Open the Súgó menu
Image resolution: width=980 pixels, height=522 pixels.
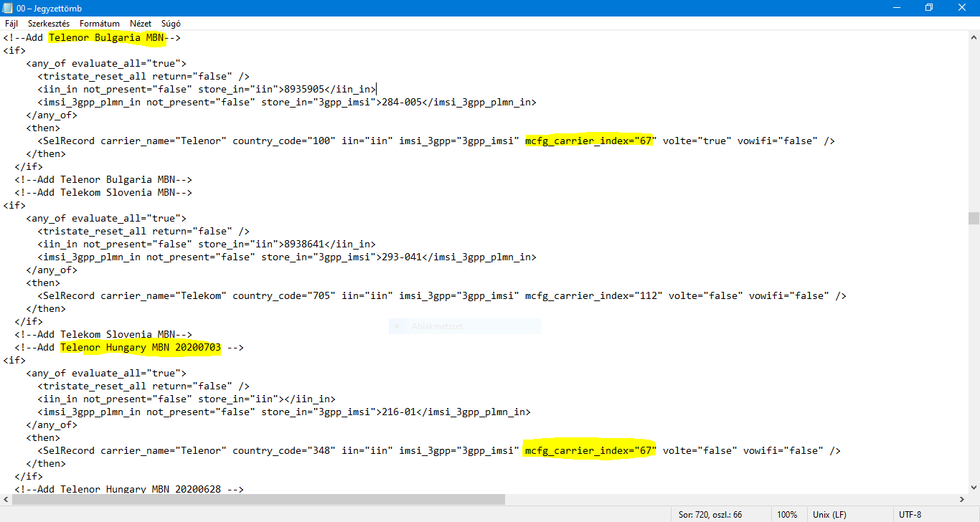[171, 24]
